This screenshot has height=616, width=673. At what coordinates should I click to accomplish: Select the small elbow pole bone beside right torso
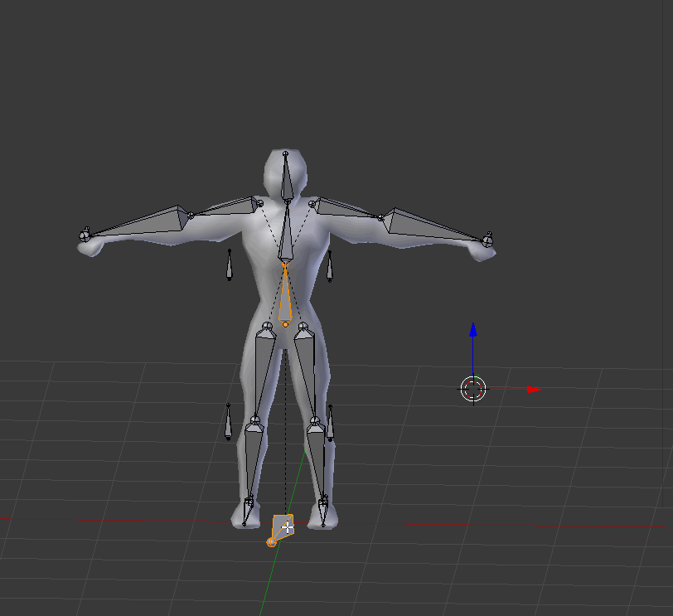coord(330,266)
